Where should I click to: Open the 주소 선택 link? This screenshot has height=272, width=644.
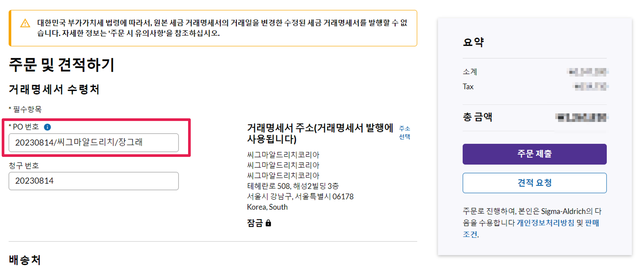pos(404,132)
